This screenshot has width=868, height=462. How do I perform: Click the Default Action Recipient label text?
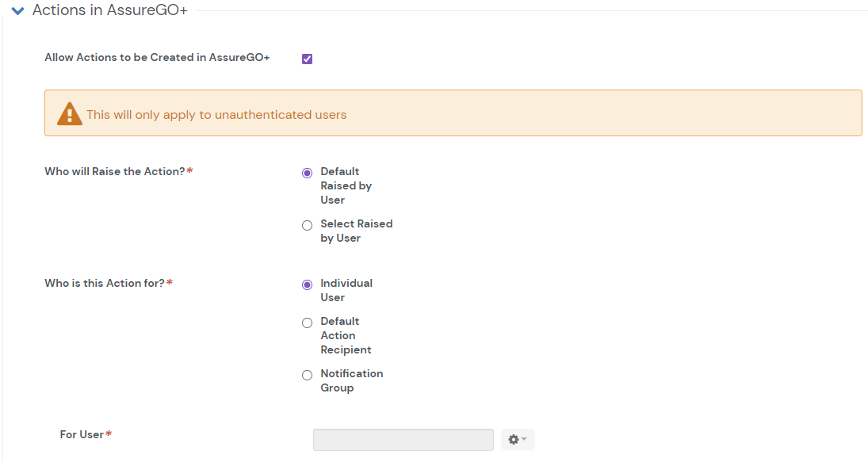click(346, 335)
